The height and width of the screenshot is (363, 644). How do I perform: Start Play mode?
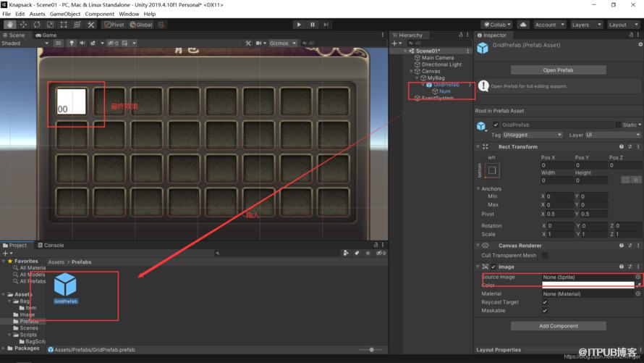(x=299, y=25)
